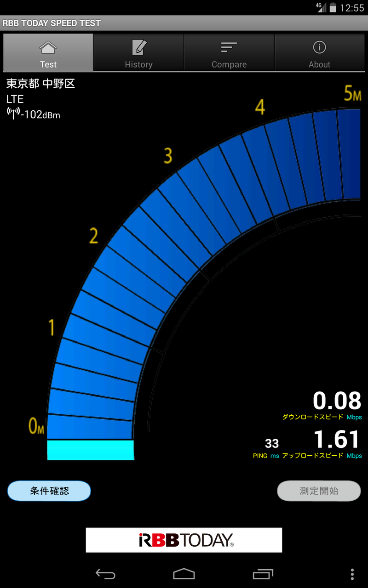The image size is (368, 588).
Task: Tap the signal antenna strength icon
Action: (x=13, y=113)
